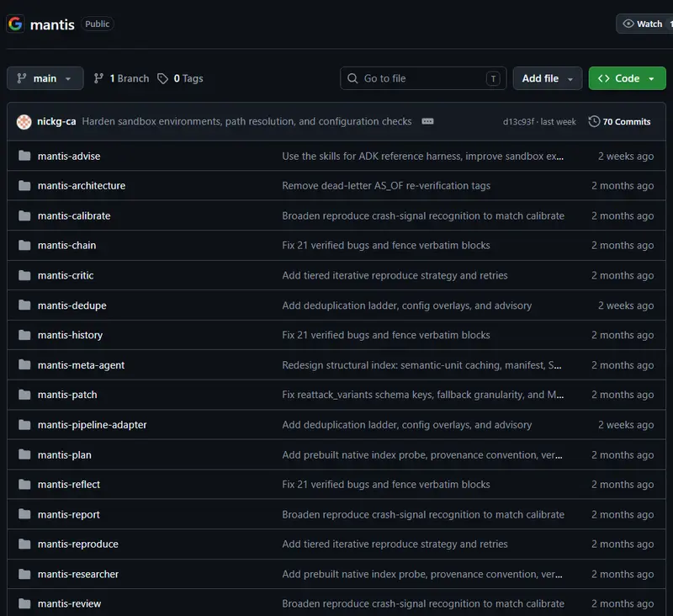This screenshot has height=616, width=673.
Task: Open commit 'Remove dead-letter AS_OF re-verification tags'
Action: [x=386, y=185]
